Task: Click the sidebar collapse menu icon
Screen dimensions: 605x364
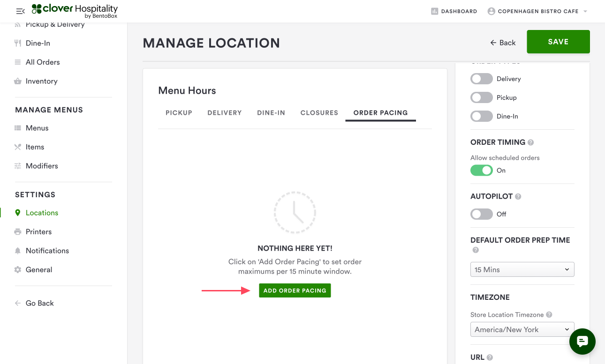Action: coord(20,11)
